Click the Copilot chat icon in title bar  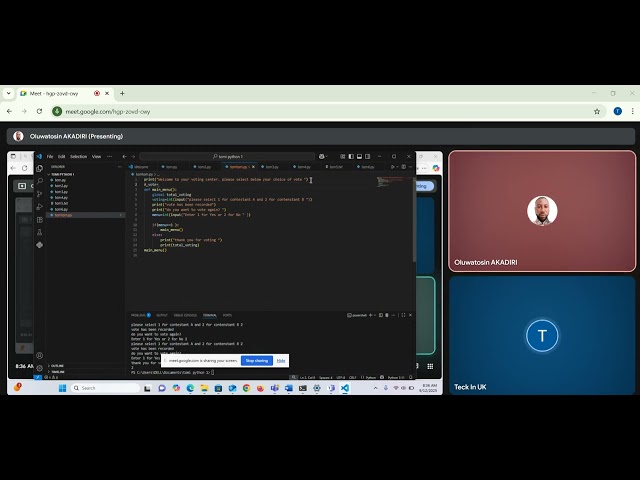(x=322, y=156)
